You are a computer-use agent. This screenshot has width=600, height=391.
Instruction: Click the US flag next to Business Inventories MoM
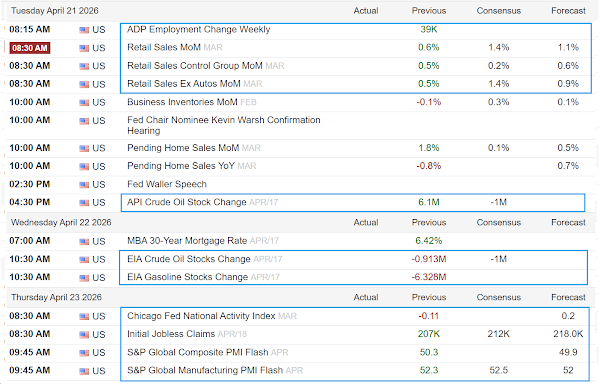tap(84, 103)
